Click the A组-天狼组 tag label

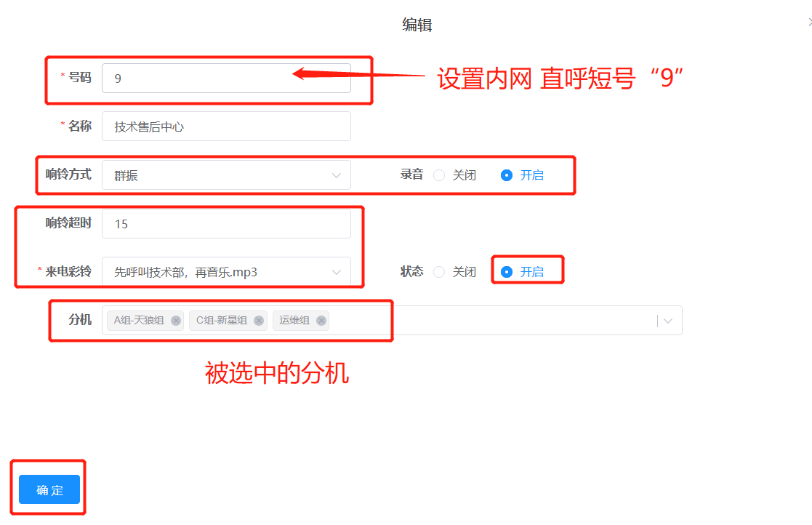point(139,321)
